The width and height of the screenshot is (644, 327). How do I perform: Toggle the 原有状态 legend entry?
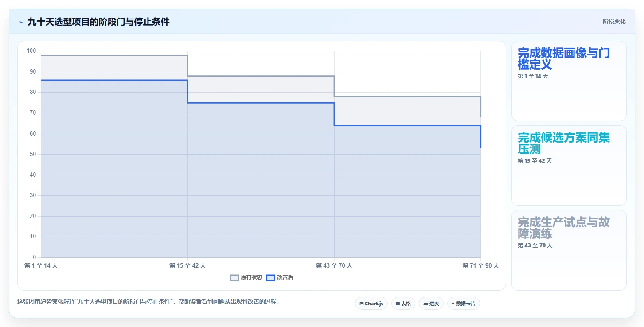pos(246,277)
